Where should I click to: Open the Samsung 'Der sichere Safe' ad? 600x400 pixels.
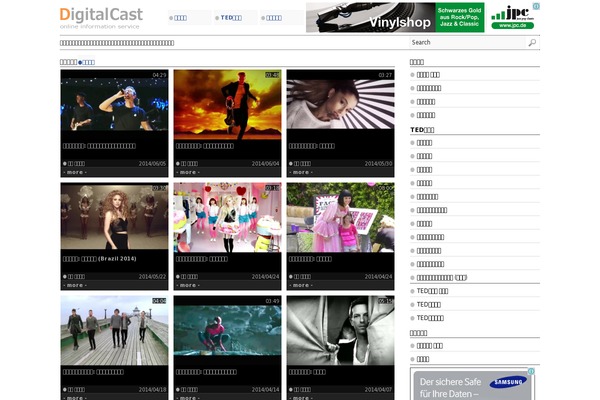[x=472, y=384]
